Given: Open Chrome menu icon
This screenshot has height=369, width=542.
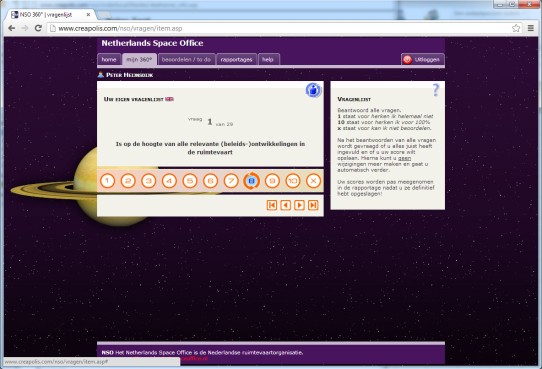Looking at the screenshot, I should coord(531,28).
